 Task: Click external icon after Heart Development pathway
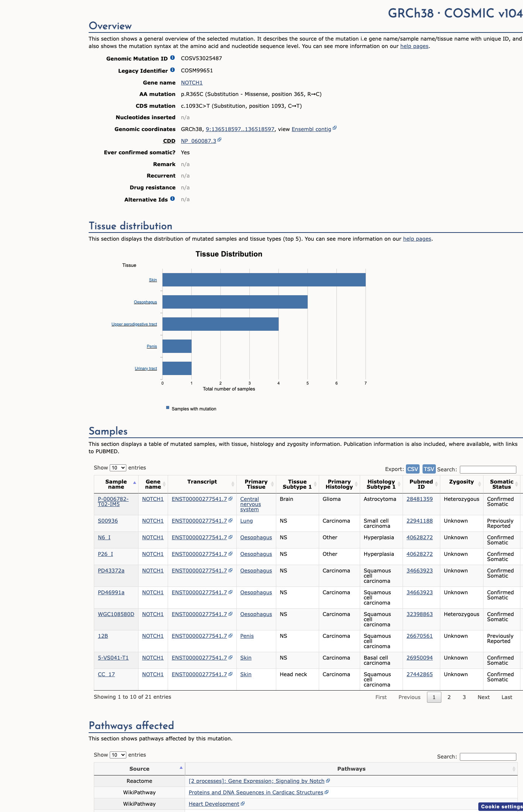[x=243, y=804]
